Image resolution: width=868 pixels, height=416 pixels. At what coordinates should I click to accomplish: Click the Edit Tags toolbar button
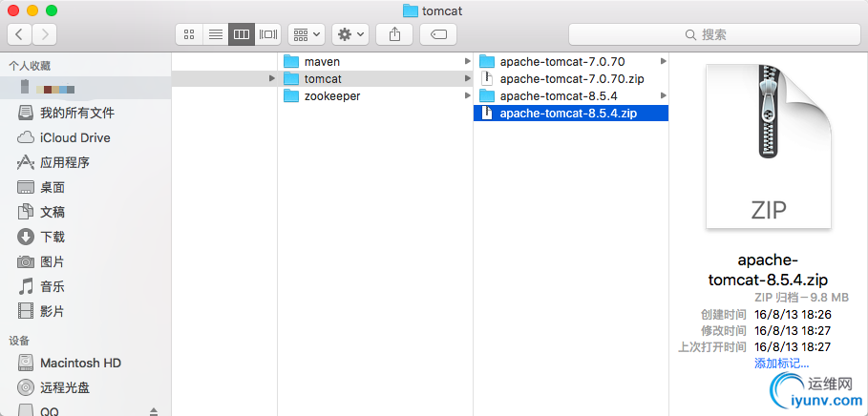click(x=438, y=34)
